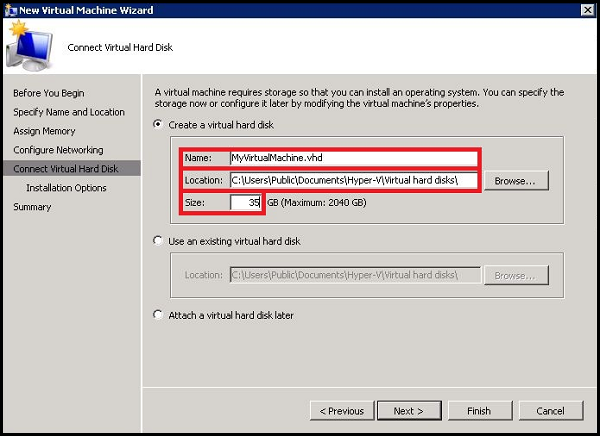Jump to Assign Memory step
The width and height of the screenshot is (600, 436).
click(x=44, y=131)
